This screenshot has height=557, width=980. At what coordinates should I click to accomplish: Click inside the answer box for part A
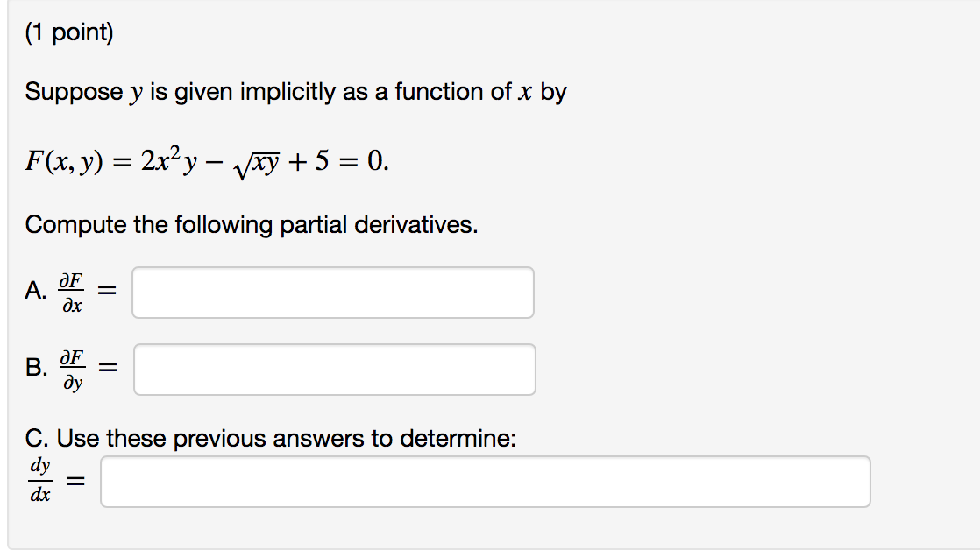[333, 293]
